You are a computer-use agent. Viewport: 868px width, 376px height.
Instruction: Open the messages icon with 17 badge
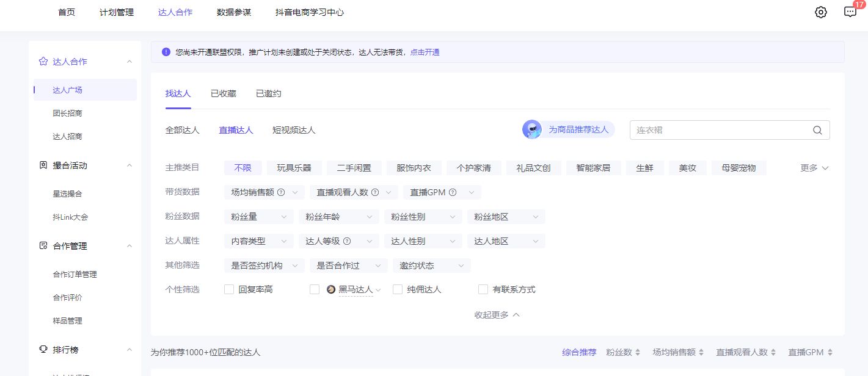click(850, 12)
